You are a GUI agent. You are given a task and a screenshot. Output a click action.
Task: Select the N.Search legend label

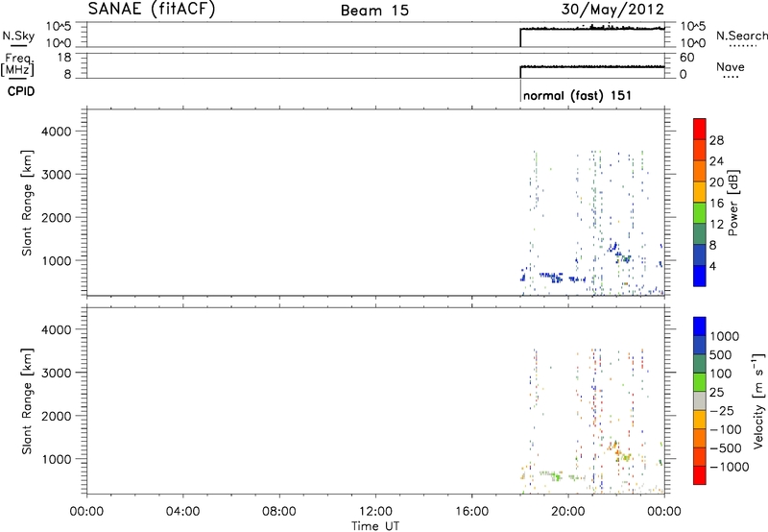tap(741, 36)
